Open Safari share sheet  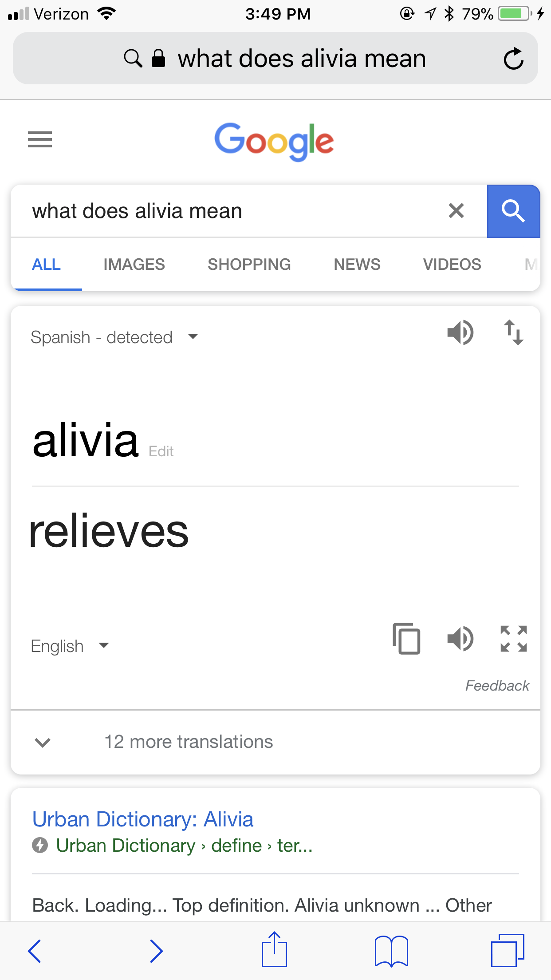tap(275, 949)
